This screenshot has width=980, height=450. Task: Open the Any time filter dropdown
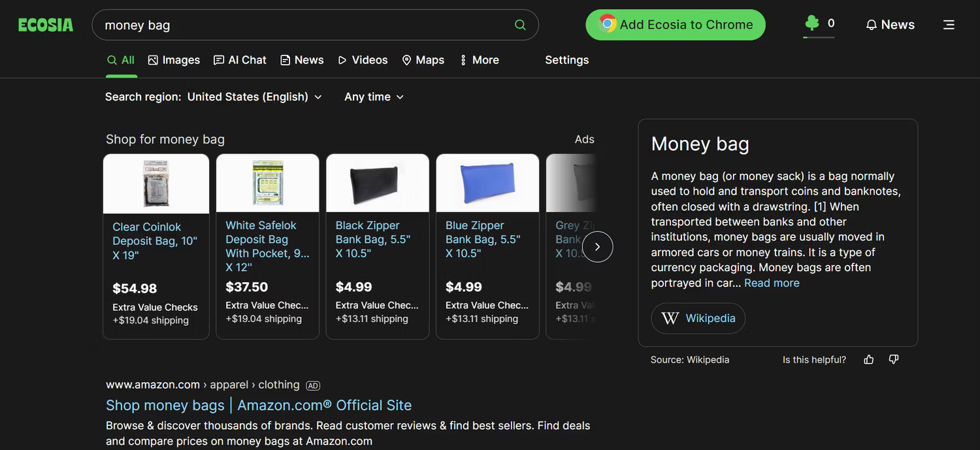[x=374, y=97]
